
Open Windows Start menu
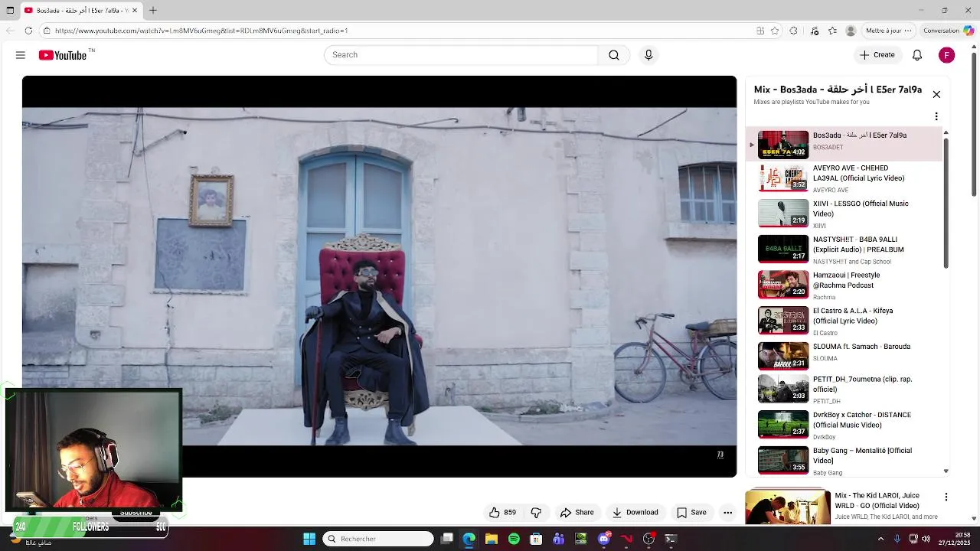point(309,539)
